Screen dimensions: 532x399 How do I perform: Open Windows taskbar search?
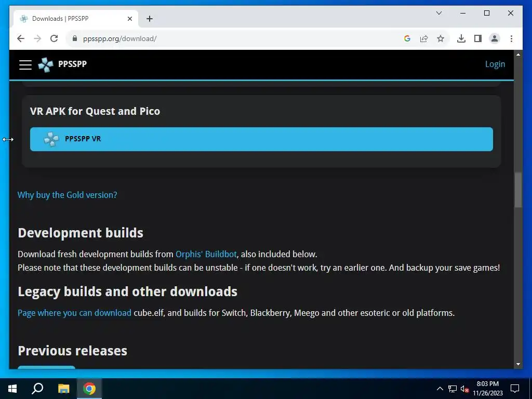(37, 389)
